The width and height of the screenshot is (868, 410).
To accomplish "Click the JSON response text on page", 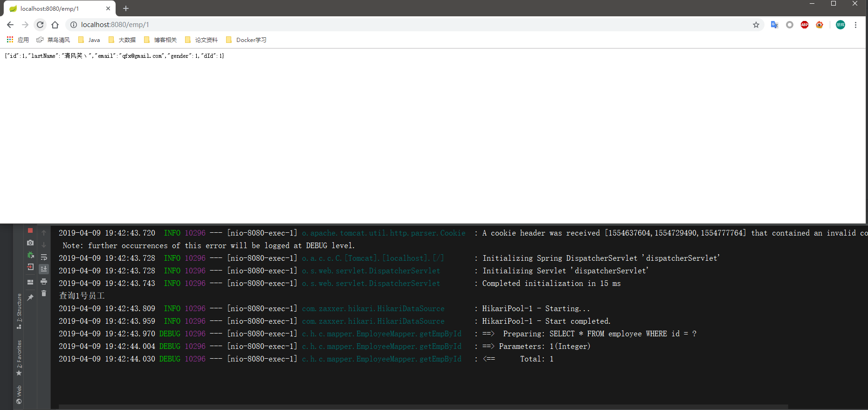I will [115, 56].
